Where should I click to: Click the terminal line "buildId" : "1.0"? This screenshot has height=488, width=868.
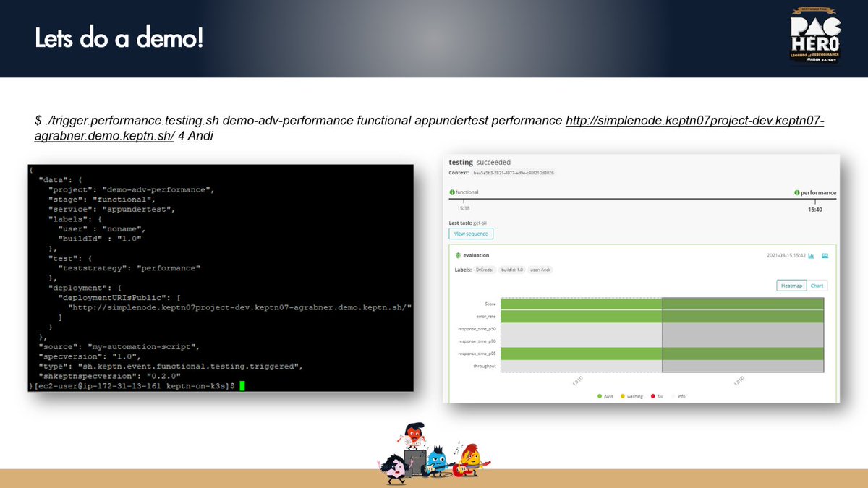100,238
